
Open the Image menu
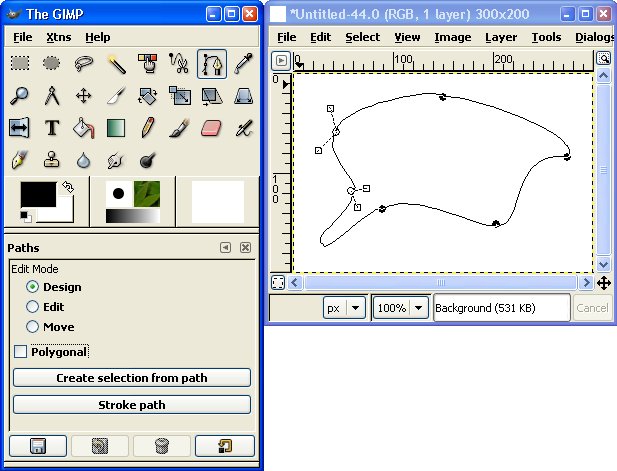point(453,37)
